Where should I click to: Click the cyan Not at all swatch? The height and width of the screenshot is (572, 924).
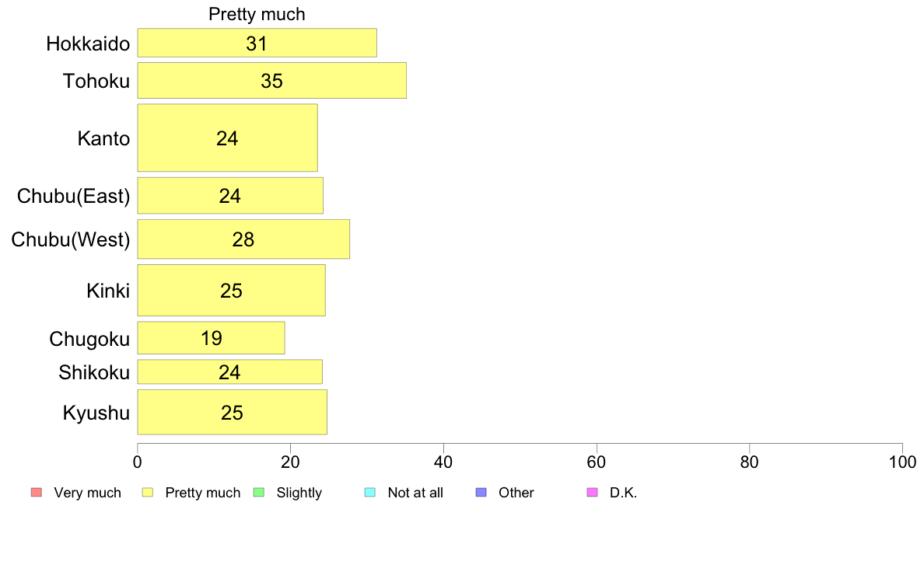[x=370, y=493]
